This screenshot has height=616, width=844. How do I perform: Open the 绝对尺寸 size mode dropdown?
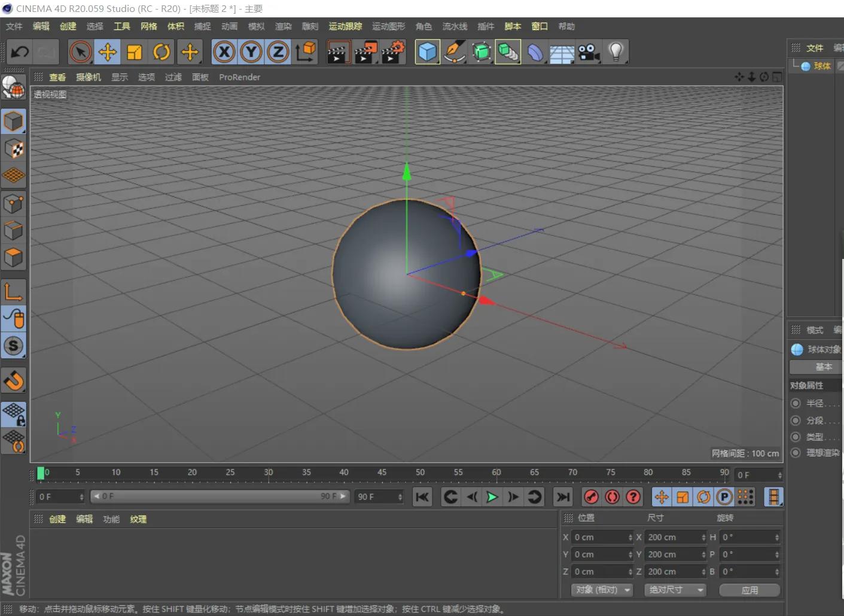pos(675,590)
